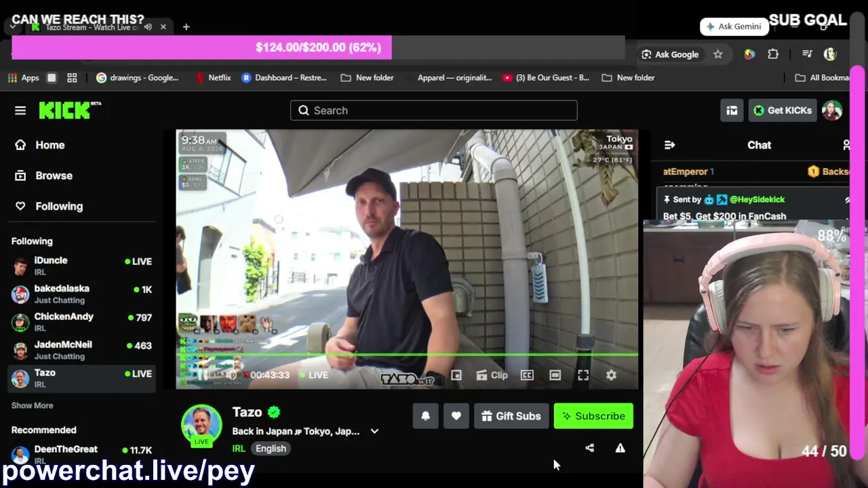Share the stream via share icon
Viewport: 868px width, 488px height.
coord(589,448)
